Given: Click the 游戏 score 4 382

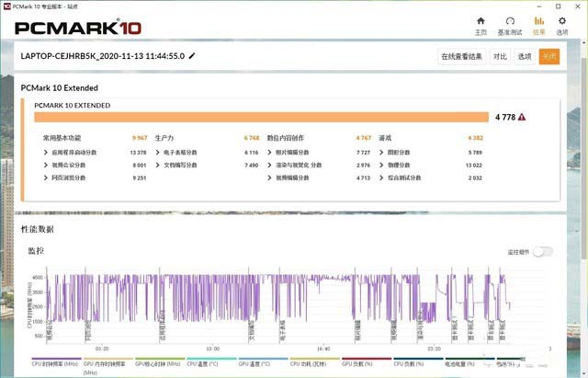Looking at the screenshot, I should tap(476, 138).
